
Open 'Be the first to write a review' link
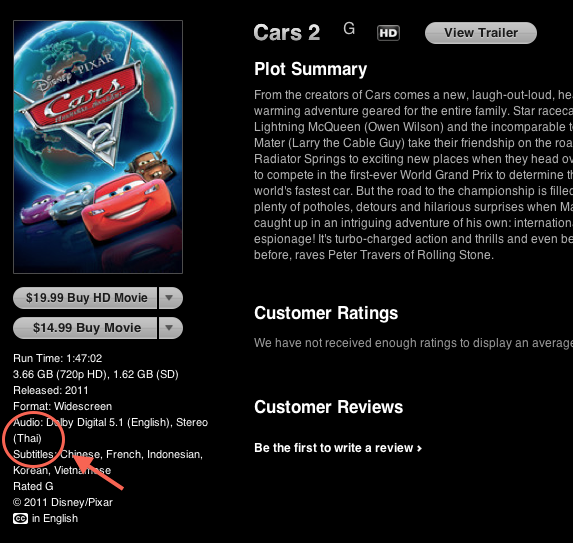pos(338,448)
